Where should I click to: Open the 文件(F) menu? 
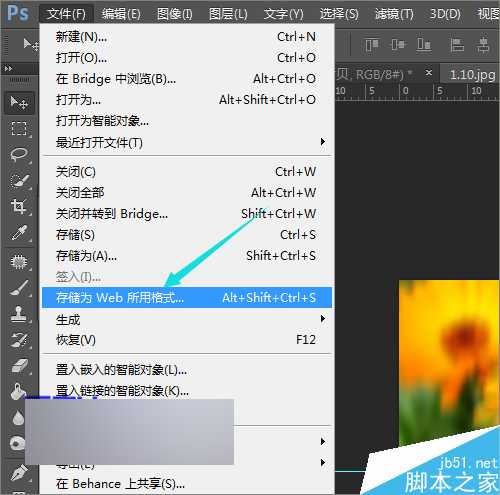pos(66,14)
